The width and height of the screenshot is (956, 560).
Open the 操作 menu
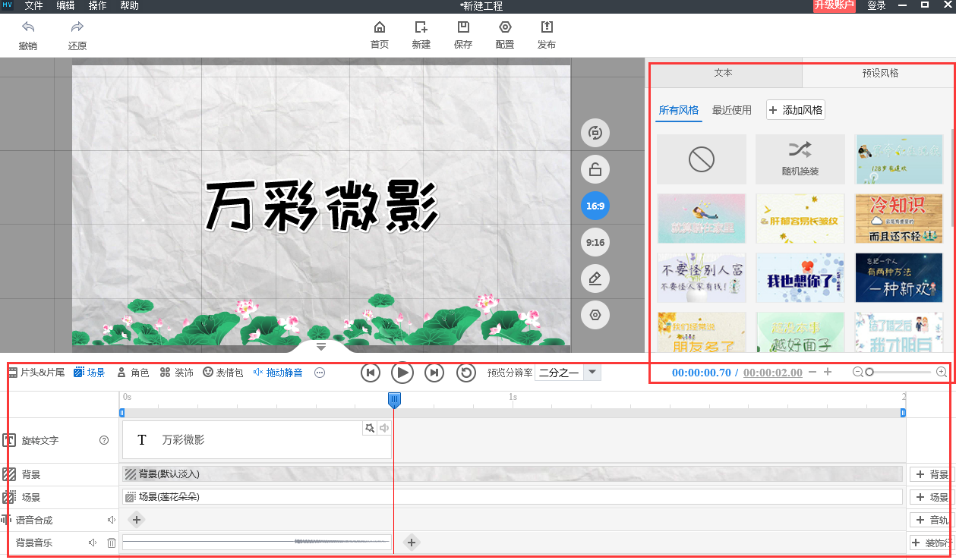(x=97, y=5)
